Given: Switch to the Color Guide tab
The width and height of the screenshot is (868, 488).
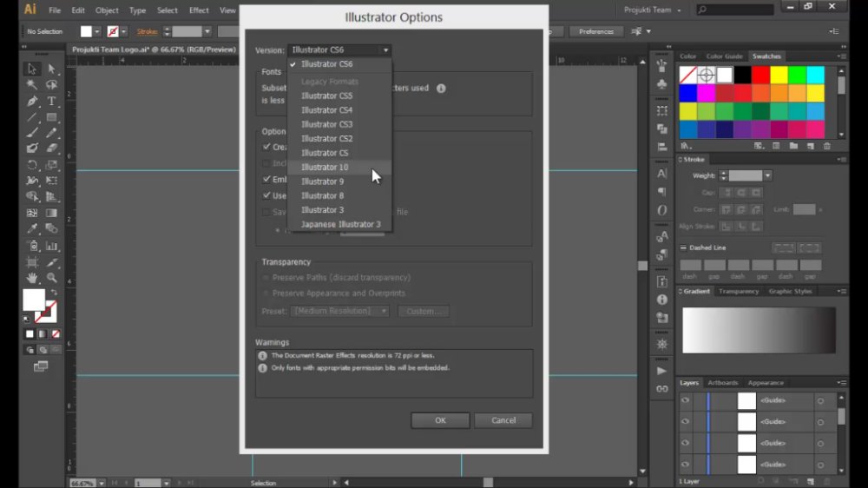Looking at the screenshot, I should 724,56.
